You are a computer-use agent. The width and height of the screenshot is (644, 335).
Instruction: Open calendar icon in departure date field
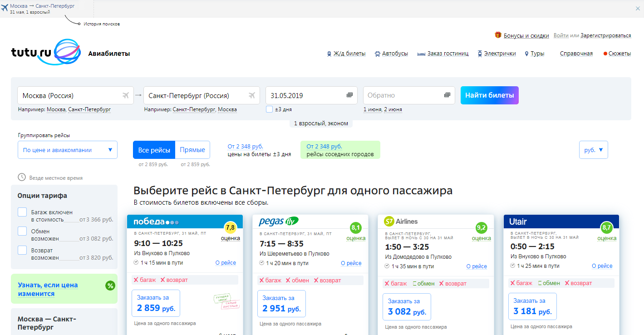[349, 95]
